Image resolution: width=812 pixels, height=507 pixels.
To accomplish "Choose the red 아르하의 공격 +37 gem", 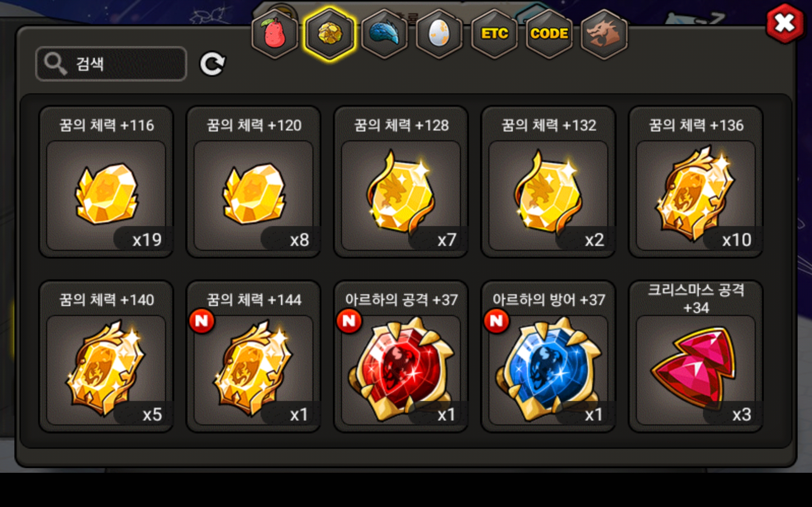I will pos(401,356).
